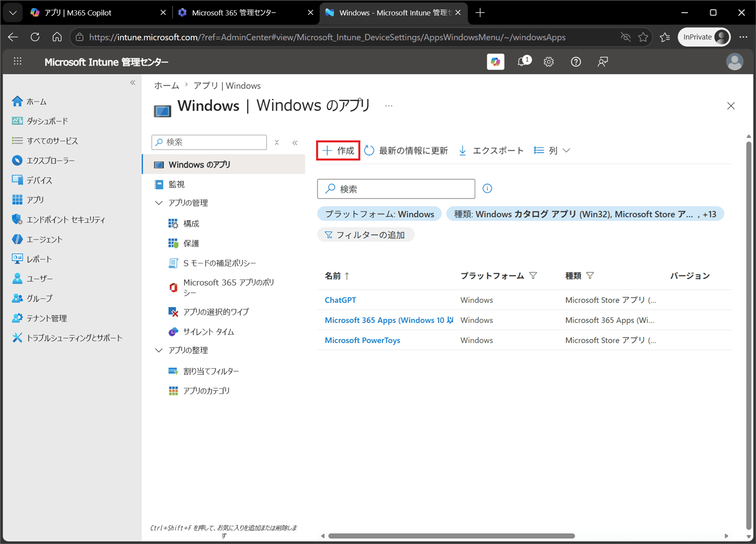
Task: Collapse the アプリの管理 section
Action: tap(159, 202)
